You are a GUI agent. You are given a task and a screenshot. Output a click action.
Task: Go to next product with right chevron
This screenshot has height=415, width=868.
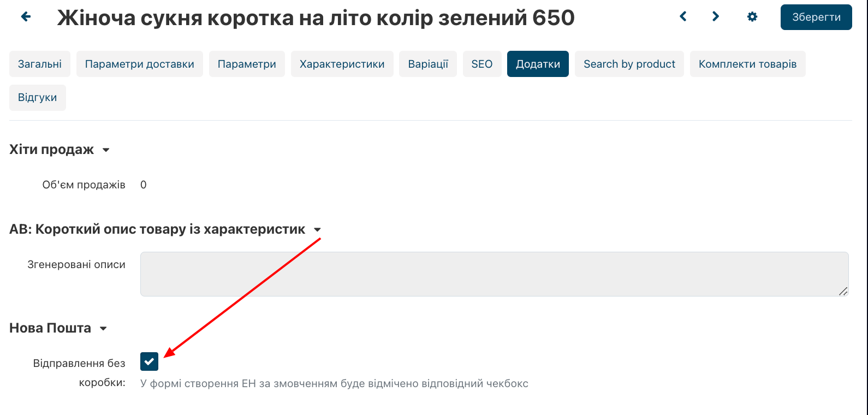pyautogui.click(x=715, y=16)
